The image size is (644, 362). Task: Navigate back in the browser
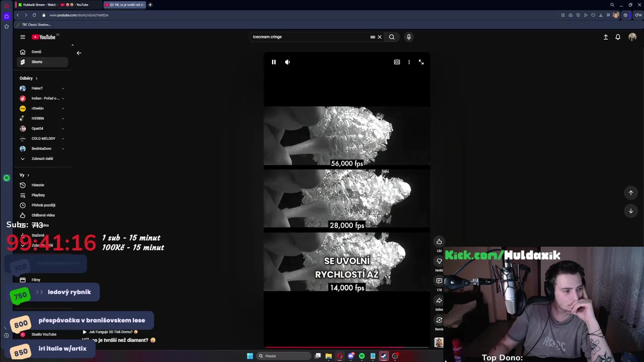(18, 15)
